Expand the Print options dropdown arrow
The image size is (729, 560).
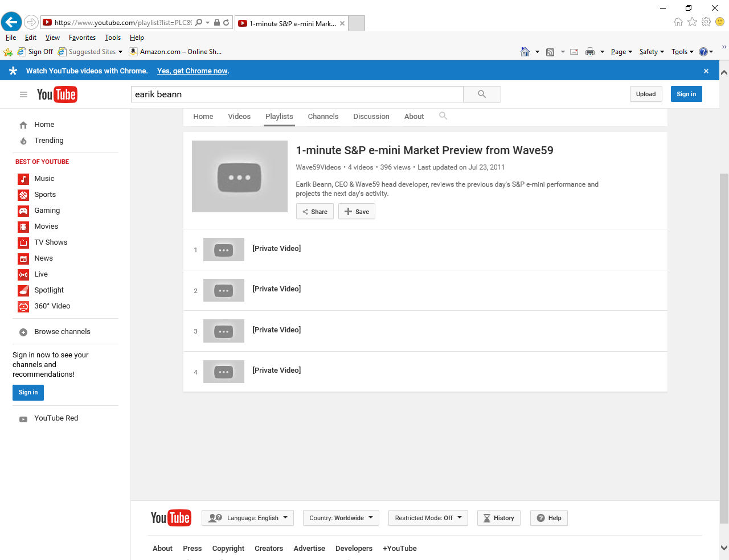[602, 52]
